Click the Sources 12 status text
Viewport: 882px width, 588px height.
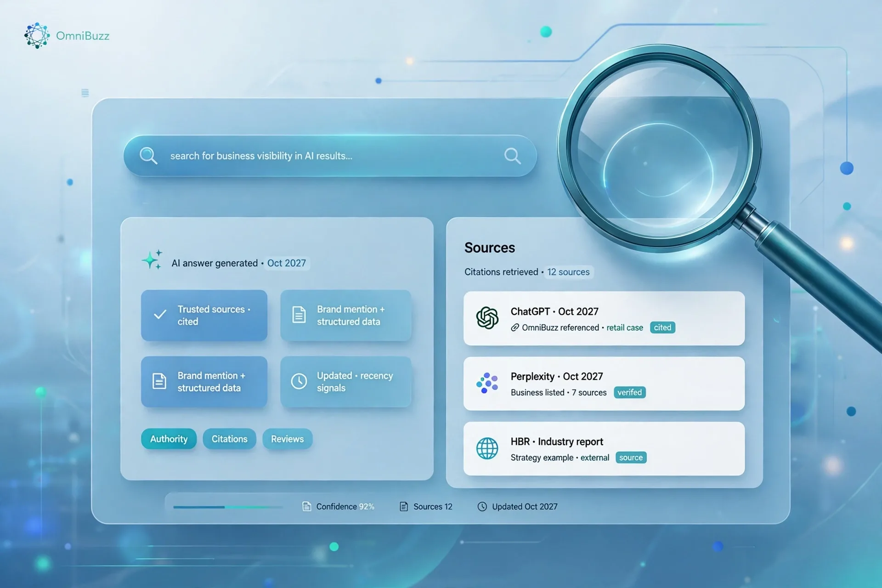tap(433, 506)
